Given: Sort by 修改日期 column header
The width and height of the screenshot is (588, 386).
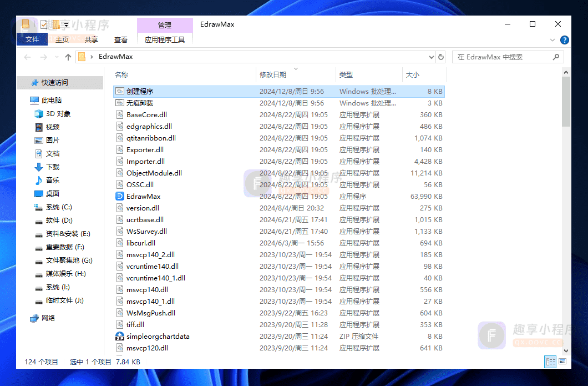Looking at the screenshot, I should point(296,75).
